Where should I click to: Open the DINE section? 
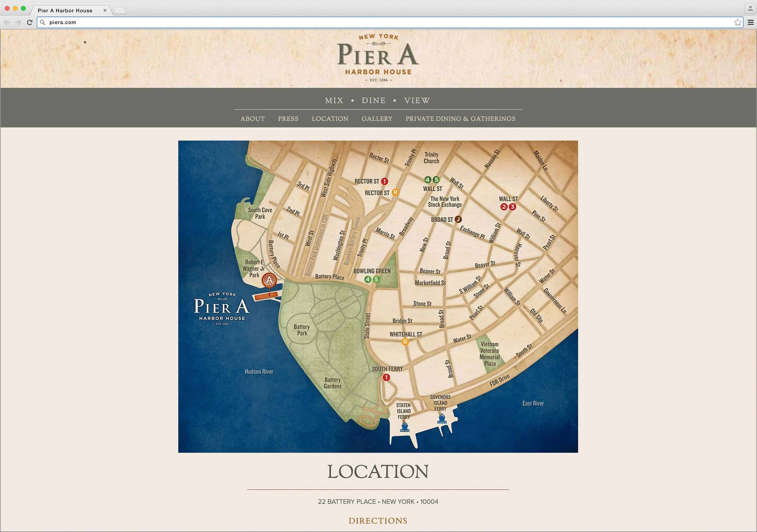click(x=373, y=101)
